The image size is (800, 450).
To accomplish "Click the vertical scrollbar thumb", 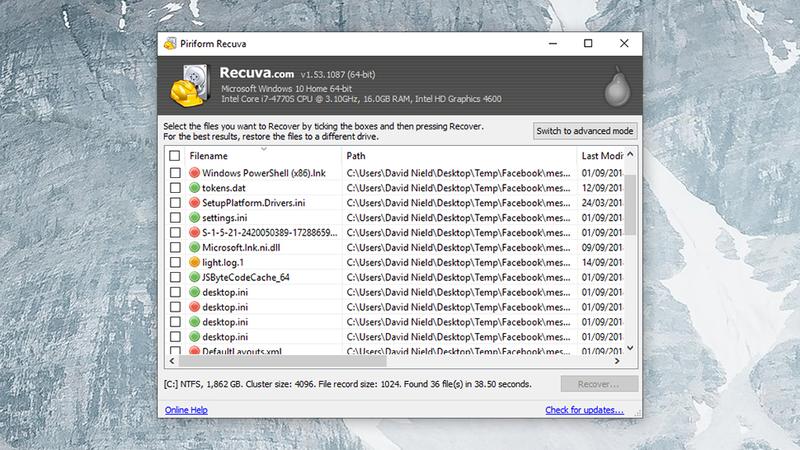I will 631,205.
